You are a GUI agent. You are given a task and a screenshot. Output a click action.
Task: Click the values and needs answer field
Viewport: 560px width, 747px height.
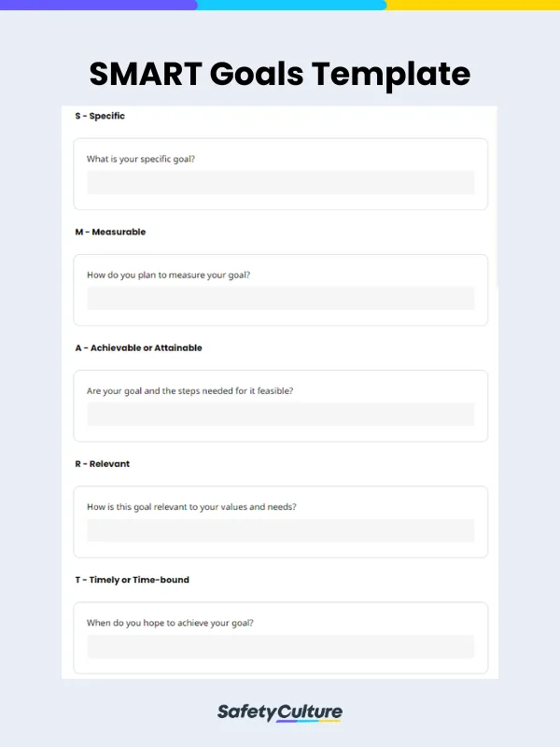coord(280,530)
